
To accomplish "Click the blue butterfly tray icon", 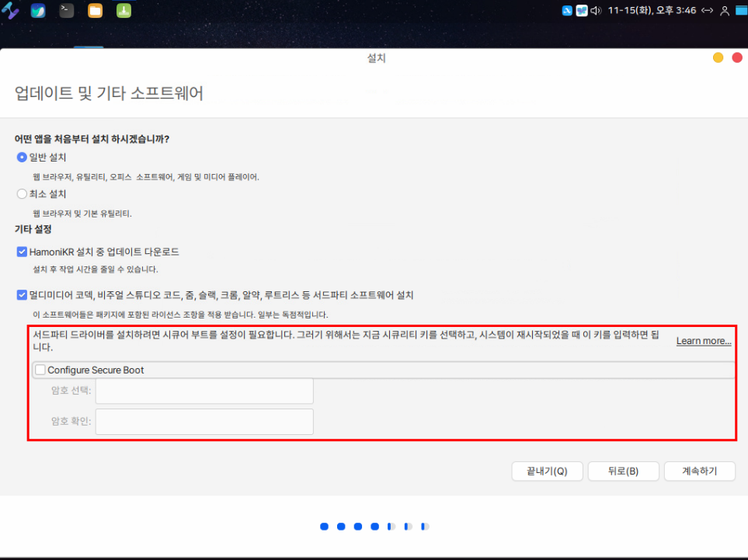I will tap(581, 11).
